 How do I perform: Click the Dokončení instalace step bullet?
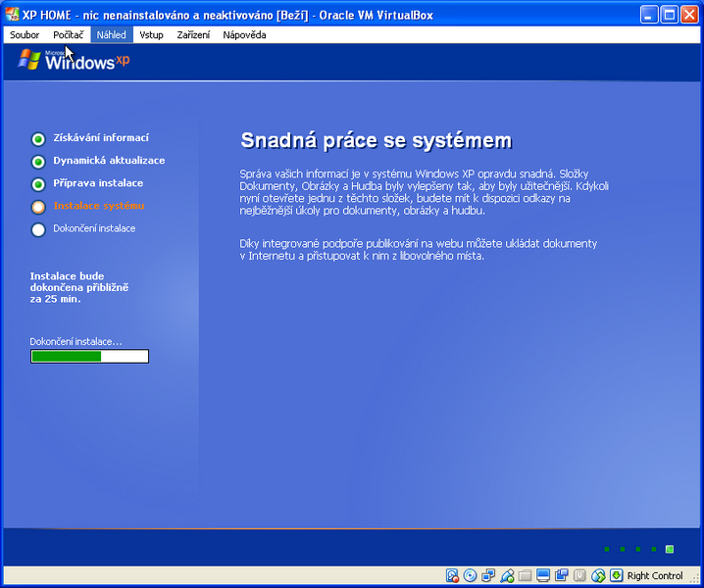(38, 229)
